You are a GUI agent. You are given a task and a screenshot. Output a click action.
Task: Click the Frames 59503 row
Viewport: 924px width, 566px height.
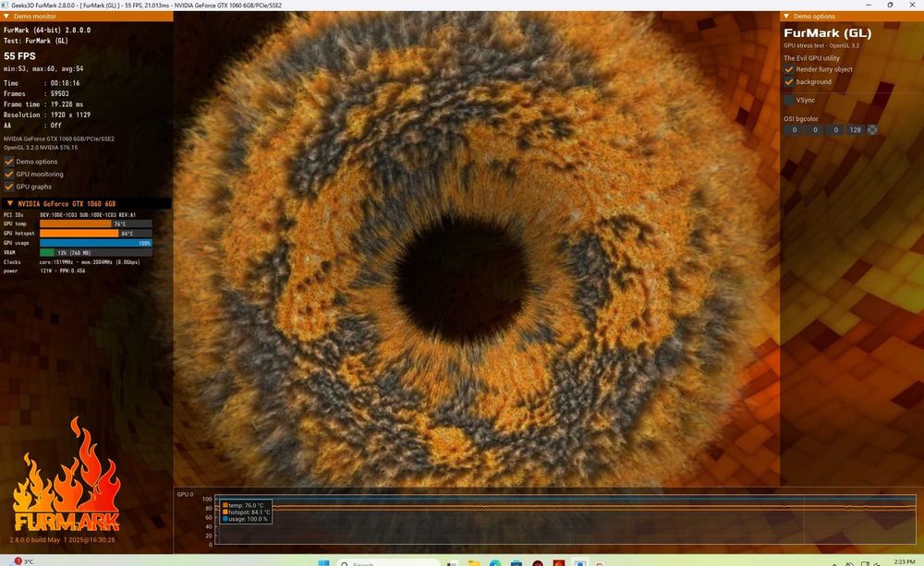point(37,93)
